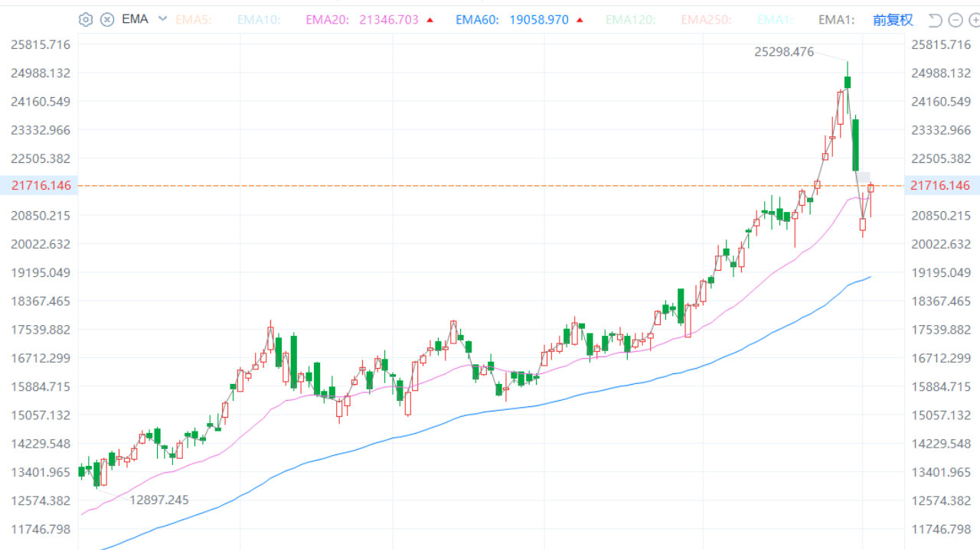Screen dimensions: 980x550
Task: Click the EMA indicator name label
Action: click(136, 20)
